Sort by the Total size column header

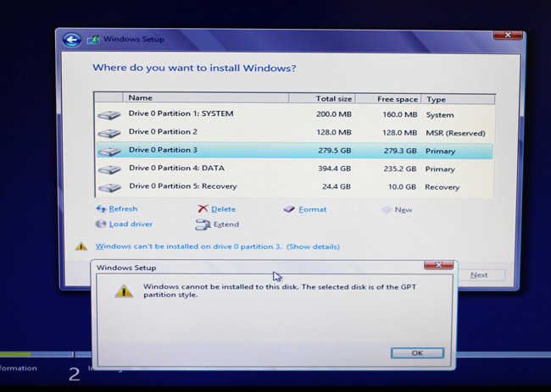coord(332,99)
